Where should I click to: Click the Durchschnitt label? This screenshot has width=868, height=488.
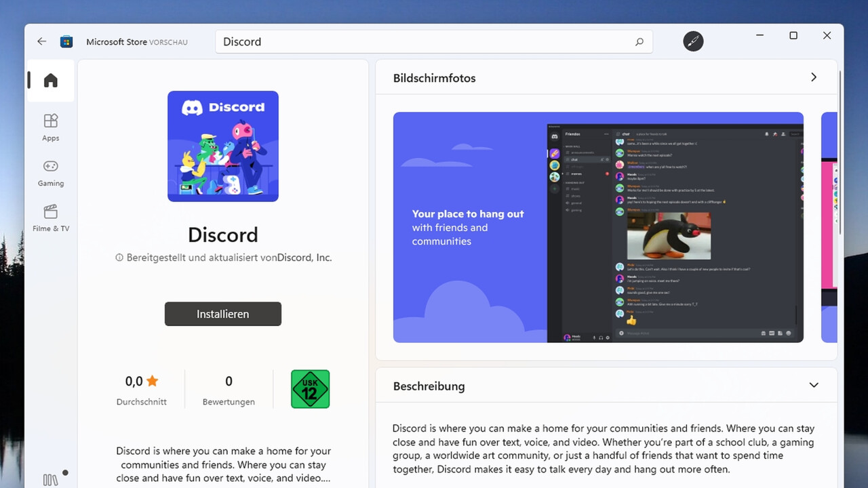coord(142,402)
